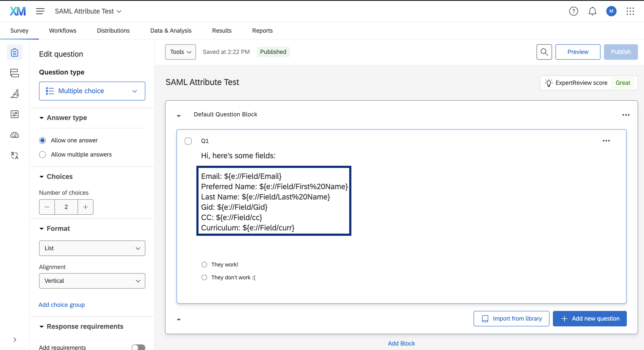This screenshot has height=350, width=644.
Task: Open the Survey Flow panel icon
Action: (x=14, y=73)
